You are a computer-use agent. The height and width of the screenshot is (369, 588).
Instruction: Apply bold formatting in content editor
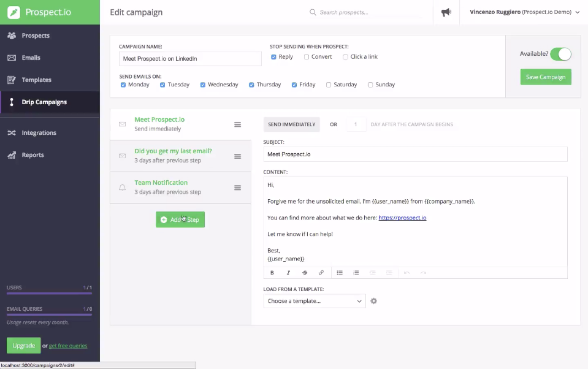[x=272, y=273]
